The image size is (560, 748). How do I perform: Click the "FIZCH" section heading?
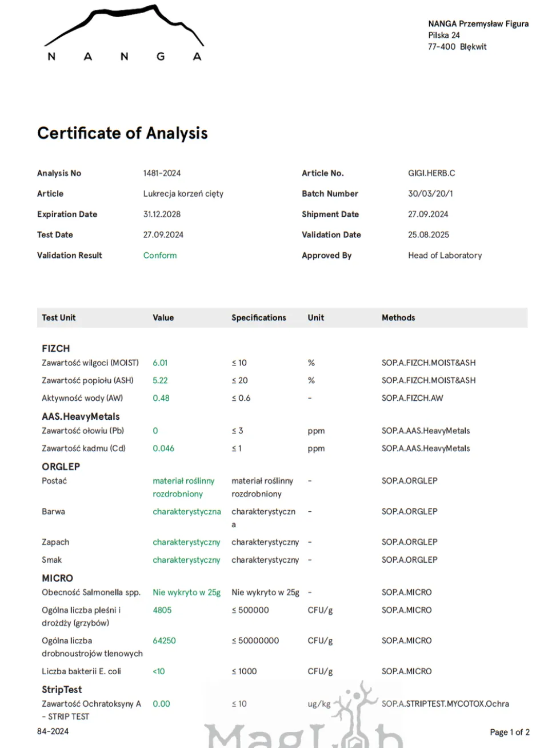point(55,349)
